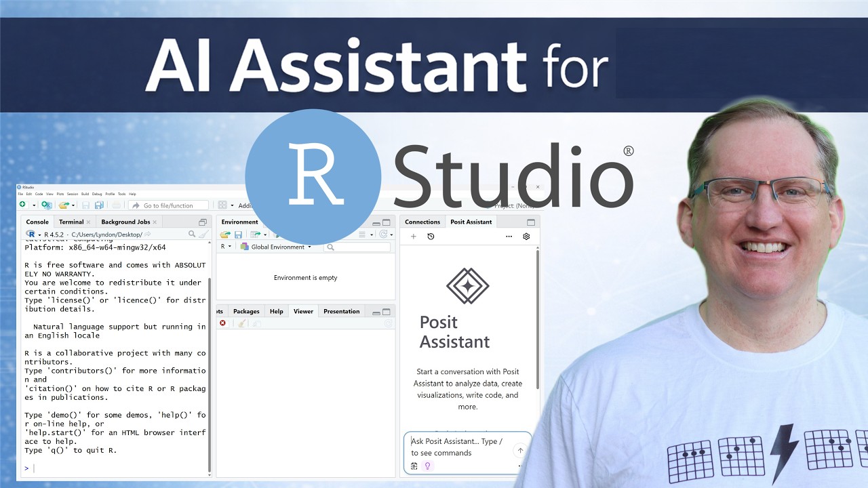Viewport: 868px width, 488px height.
Task: Open the Help menu in menu bar
Action: [132, 194]
